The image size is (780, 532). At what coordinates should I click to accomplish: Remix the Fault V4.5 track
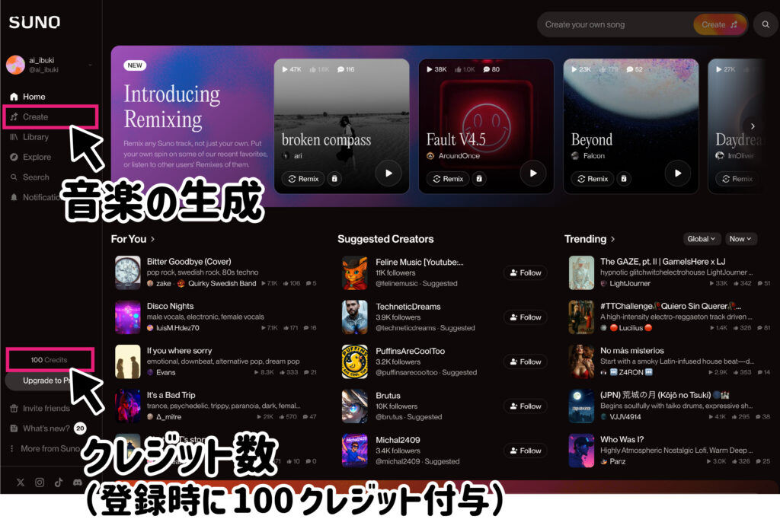click(448, 179)
